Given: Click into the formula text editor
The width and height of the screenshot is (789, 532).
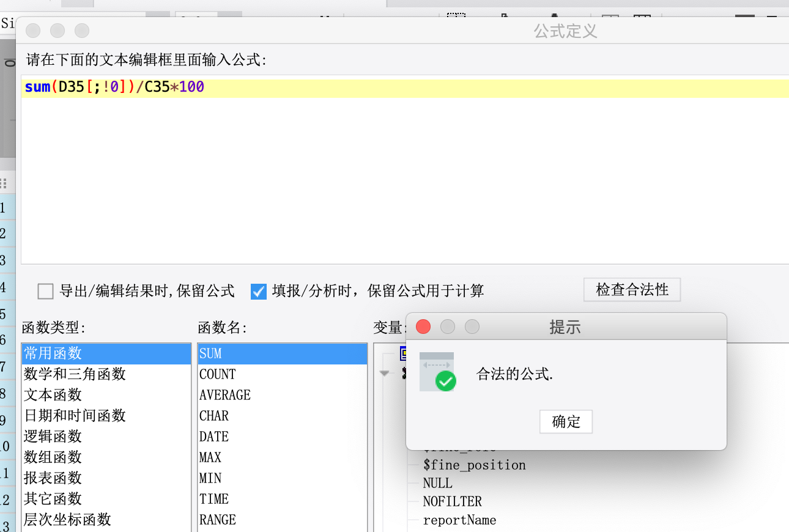Looking at the screenshot, I should click(405, 170).
